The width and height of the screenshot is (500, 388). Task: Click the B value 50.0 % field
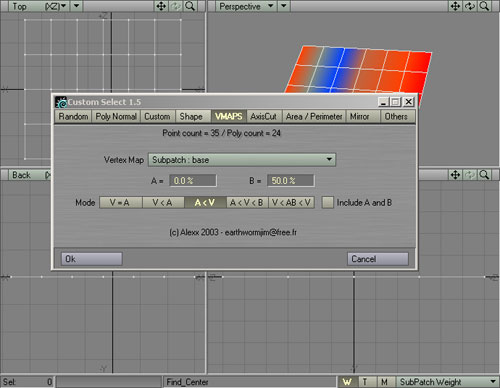pyautogui.click(x=290, y=181)
